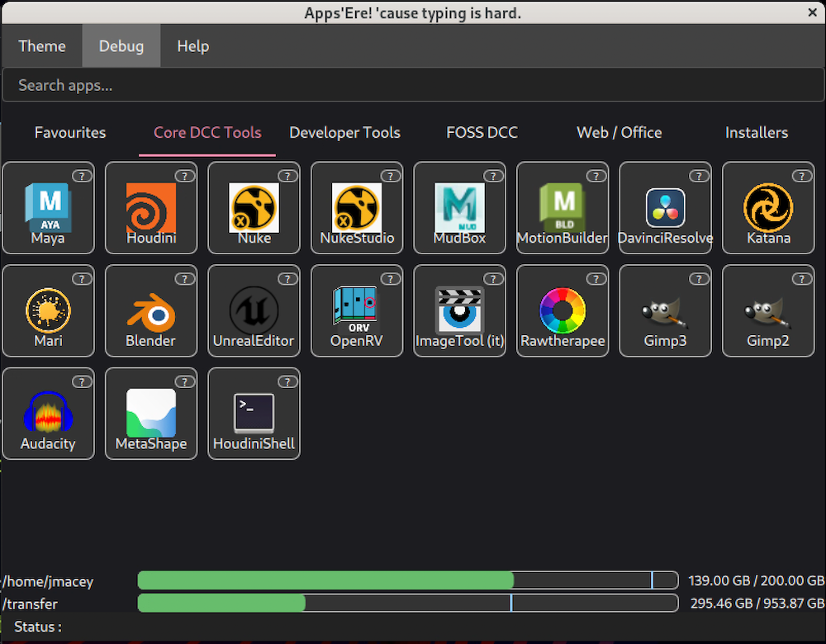Open the Theme menu

[x=42, y=46]
